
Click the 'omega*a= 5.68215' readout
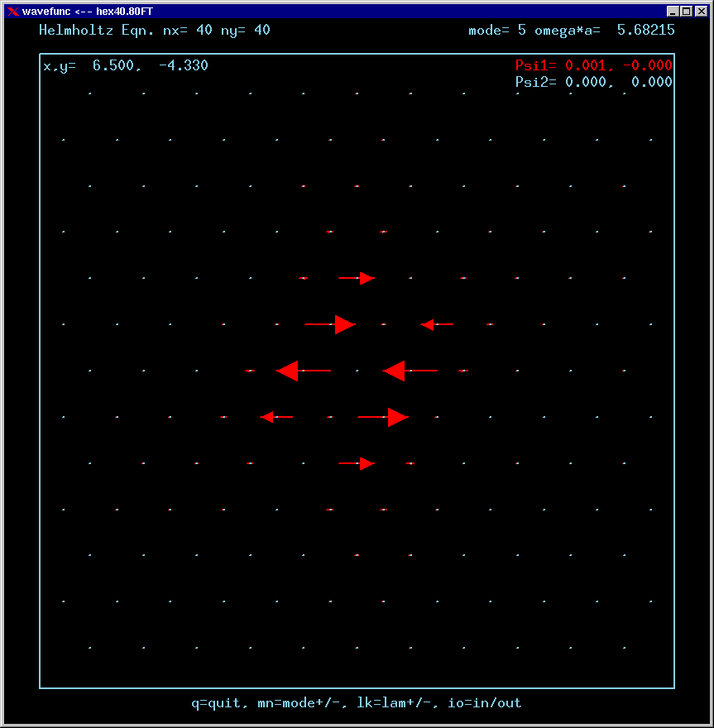605,30
